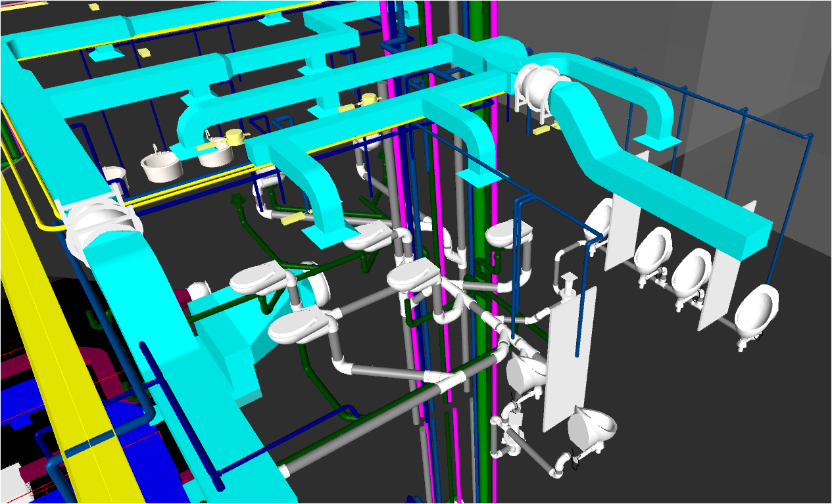Image resolution: width=832 pixels, height=504 pixels.
Task: Select the yellow valve above the sinks
Action: 234,137
